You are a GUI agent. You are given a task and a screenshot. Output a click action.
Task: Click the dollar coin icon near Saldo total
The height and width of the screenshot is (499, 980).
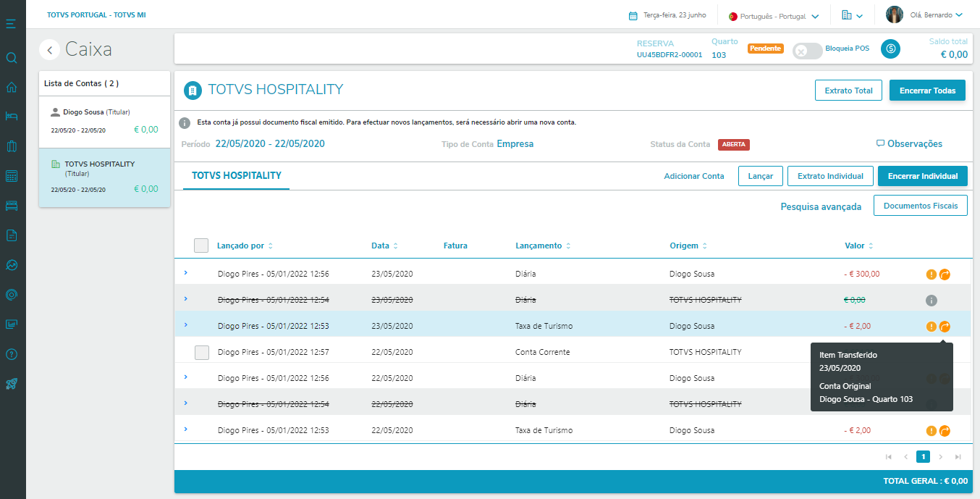890,49
